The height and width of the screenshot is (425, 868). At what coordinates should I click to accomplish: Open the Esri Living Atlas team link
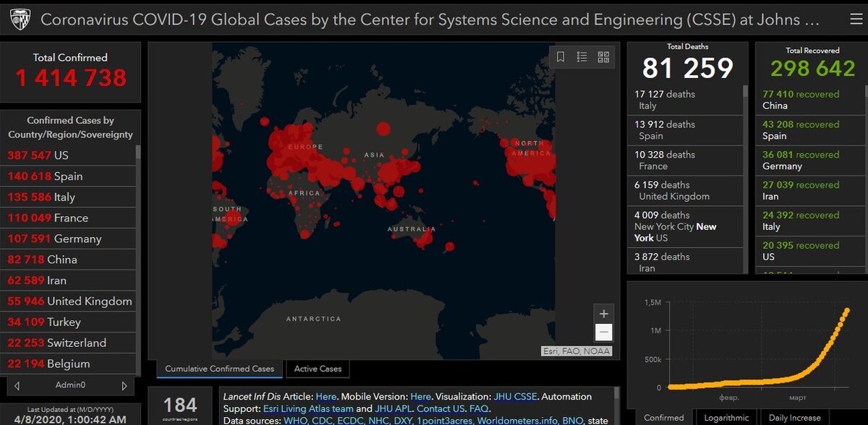pyautogui.click(x=308, y=408)
